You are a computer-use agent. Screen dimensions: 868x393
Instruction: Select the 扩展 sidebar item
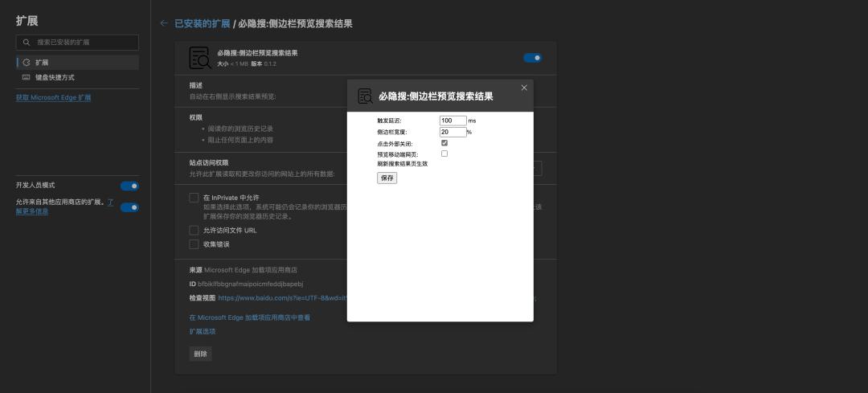click(x=77, y=63)
